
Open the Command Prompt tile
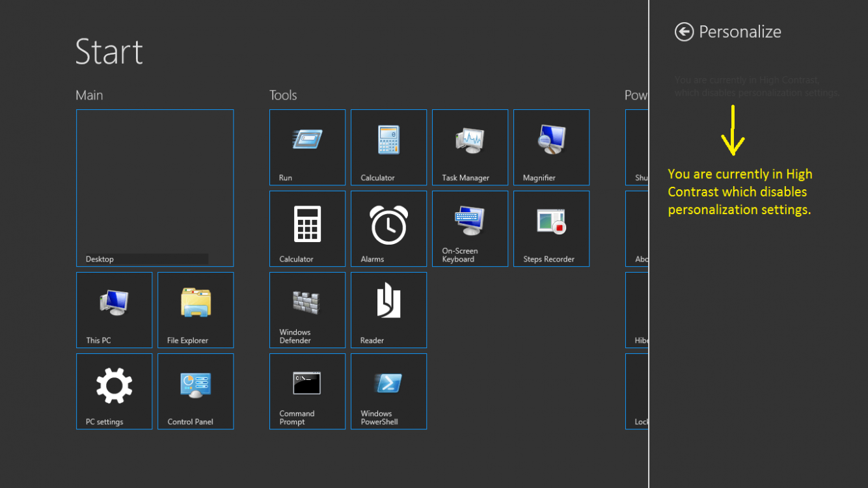pyautogui.click(x=307, y=392)
